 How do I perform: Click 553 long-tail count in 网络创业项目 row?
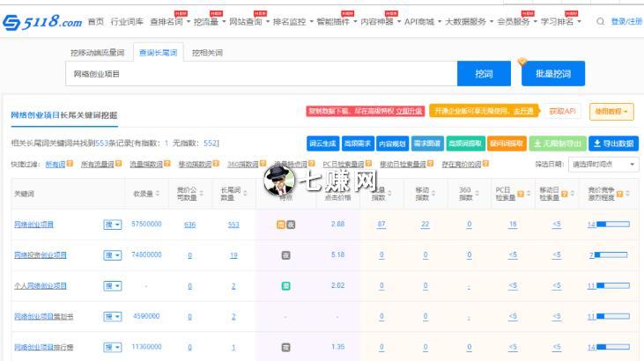click(x=233, y=225)
